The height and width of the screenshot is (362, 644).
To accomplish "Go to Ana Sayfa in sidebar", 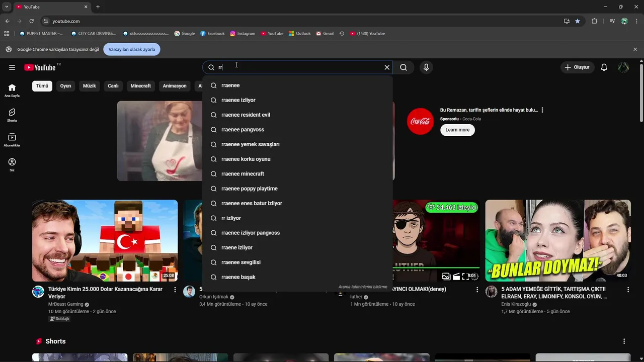I will pyautogui.click(x=12, y=90).
